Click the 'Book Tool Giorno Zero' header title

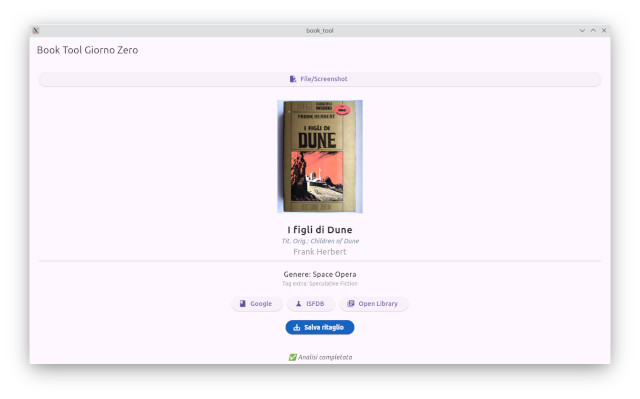coord(87,50)
